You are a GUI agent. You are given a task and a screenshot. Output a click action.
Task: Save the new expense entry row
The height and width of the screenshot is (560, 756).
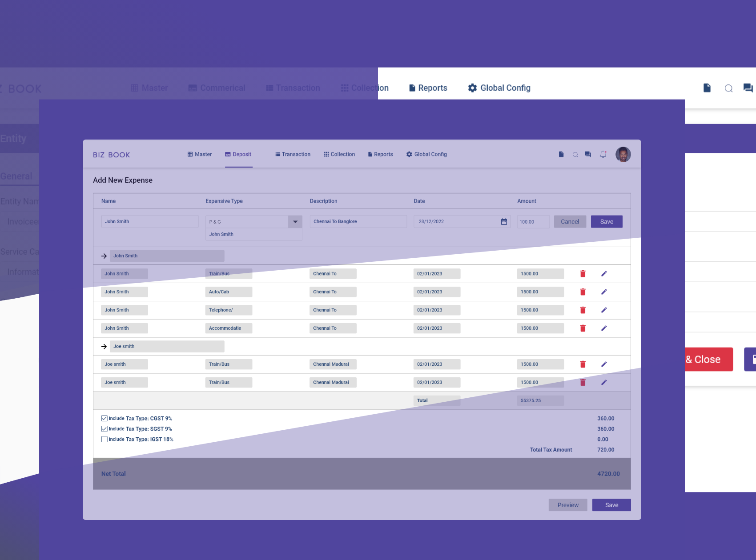tap(607, 222)
